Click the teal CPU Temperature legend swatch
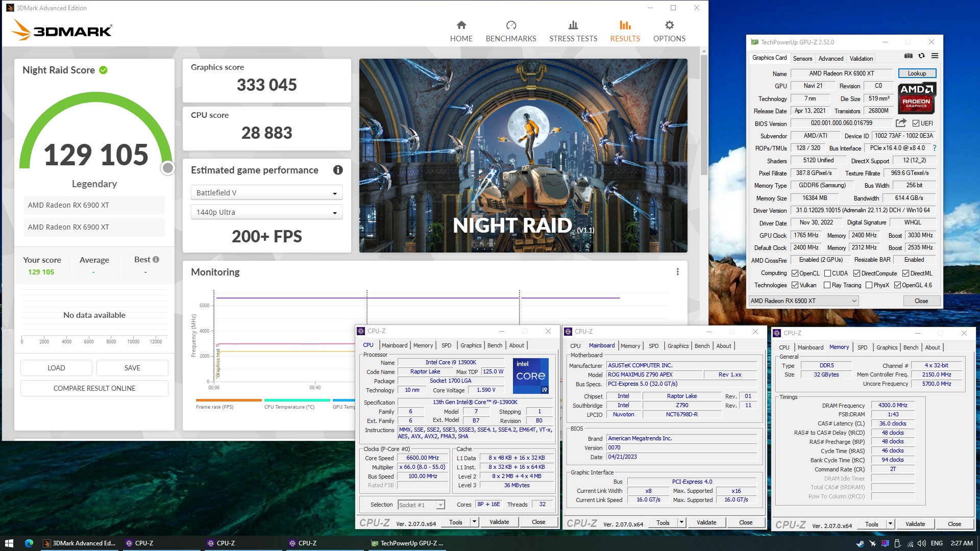This screenshot has width=980, height=551. [297, 400]
